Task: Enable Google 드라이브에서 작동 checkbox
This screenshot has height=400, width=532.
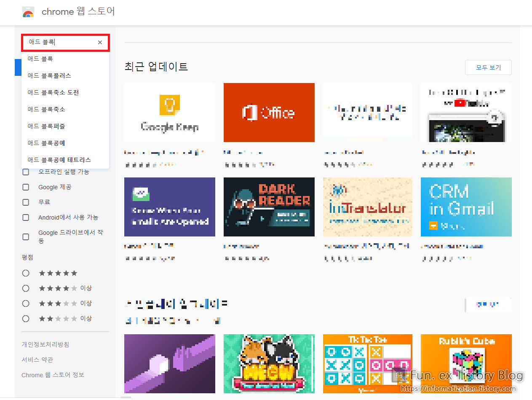Action: click(x=26, y=237)
